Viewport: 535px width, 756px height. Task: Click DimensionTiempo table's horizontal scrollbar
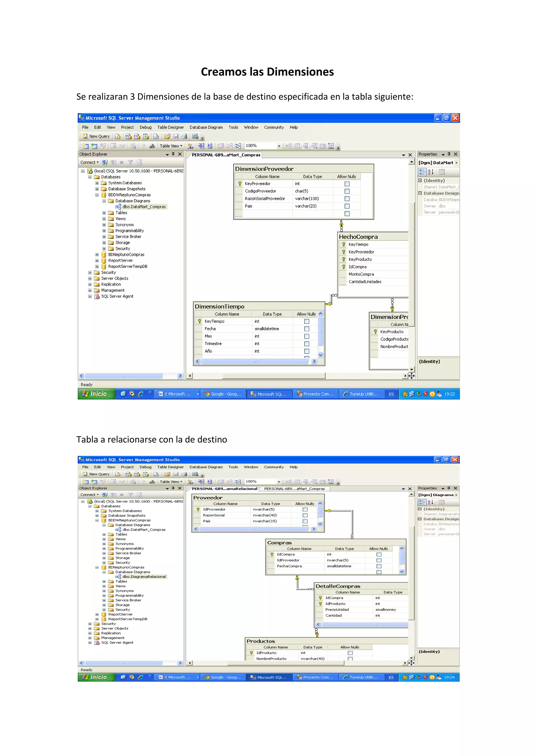254,361
